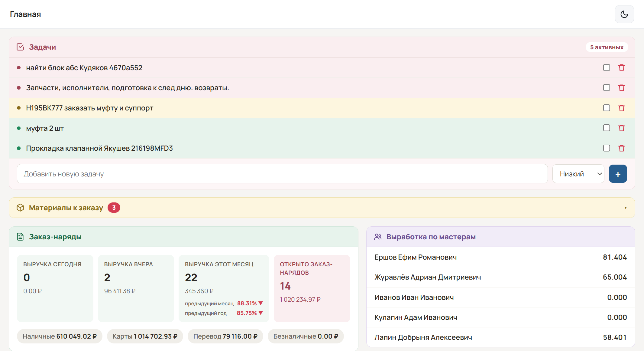The height and width of the screenshot is (351, 644).
Task: Delete task 'Запчасти, исполнители, подготовка'
Action: tap(621, 88)
